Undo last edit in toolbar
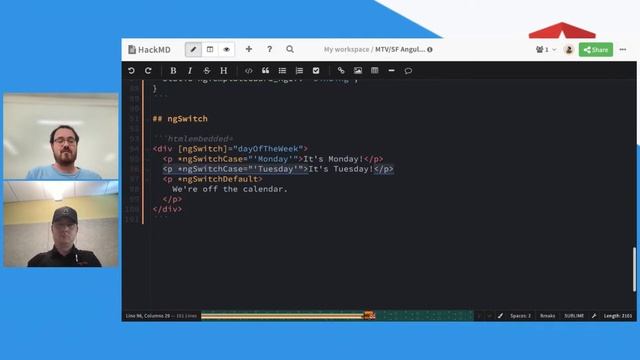Image resolution: width=640 pixels, height=360 pixels. click(x=131, y=71)
